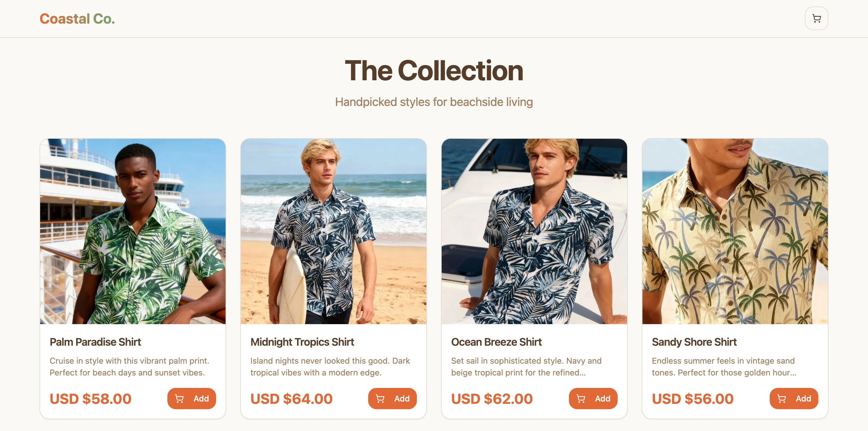Click the Palm Paradise Shirt product photo
The width and height of the screenshot is (868, 431).
tap(133, 231)
